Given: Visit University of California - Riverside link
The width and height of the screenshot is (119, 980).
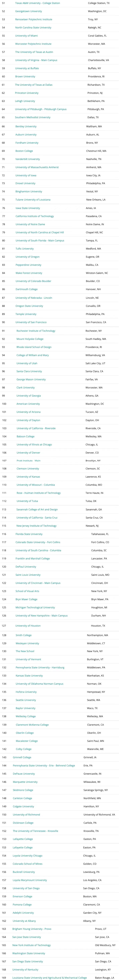Looking at the screenshot, I should pyautogui.click(x=36, y=428).
